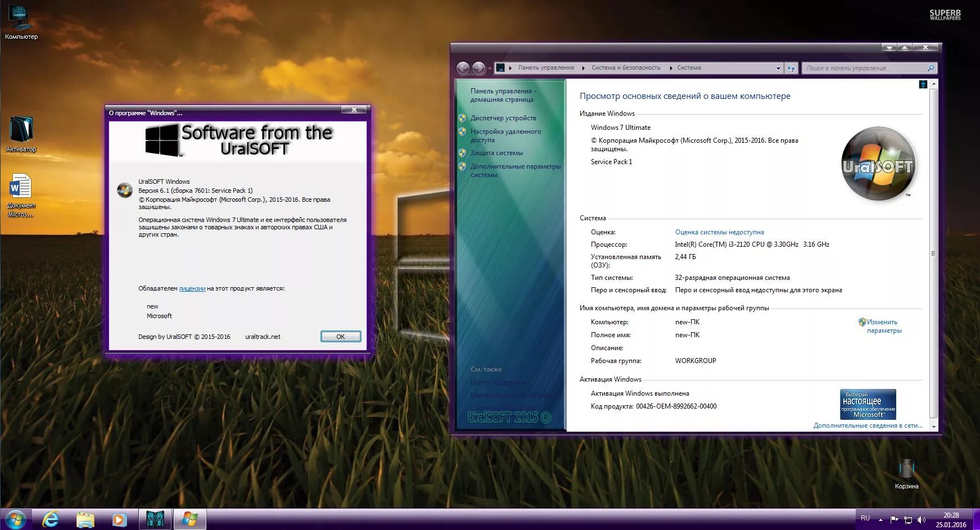Click the shield icon beside Настройка удаленного доступа
980x530 pixels.
point(462,132)
